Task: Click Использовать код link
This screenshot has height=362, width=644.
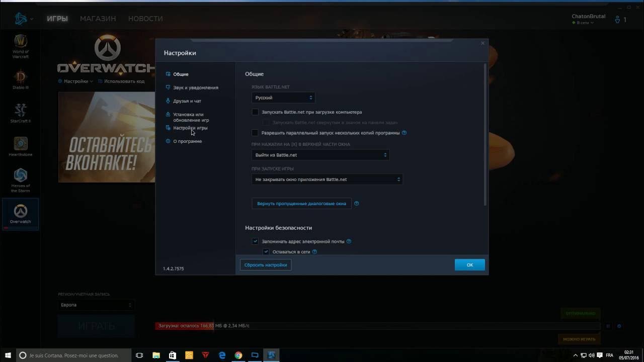Action: (121, 81)
